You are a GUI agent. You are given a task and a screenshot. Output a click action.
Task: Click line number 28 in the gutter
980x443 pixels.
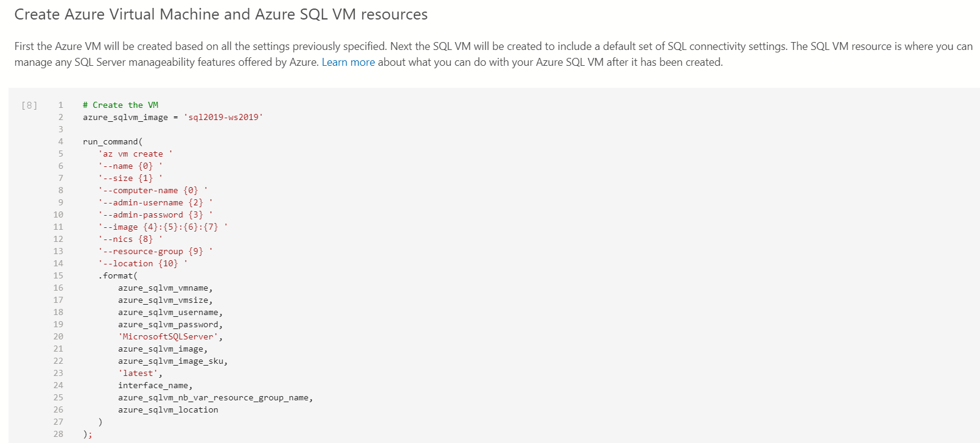pos(58,434)
